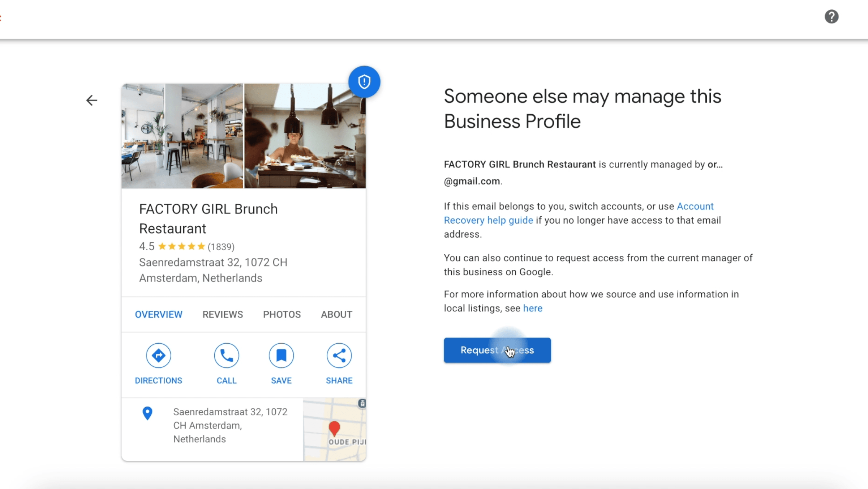Open the Reviews tab
Screen dimensions: 868x489
pyautogui.click(x=223, y=314)
